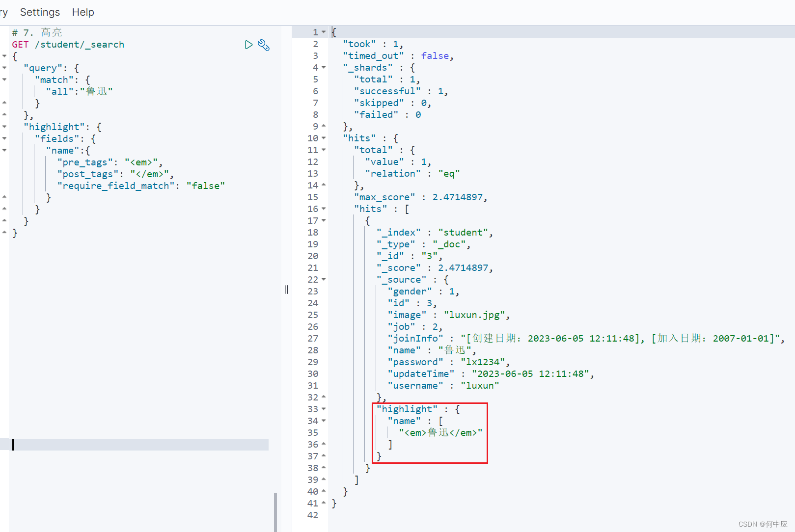Click the "# 7. 高亮" comment line
The image size is (795, 532).
pyautogui.click(x=37, y=32)
